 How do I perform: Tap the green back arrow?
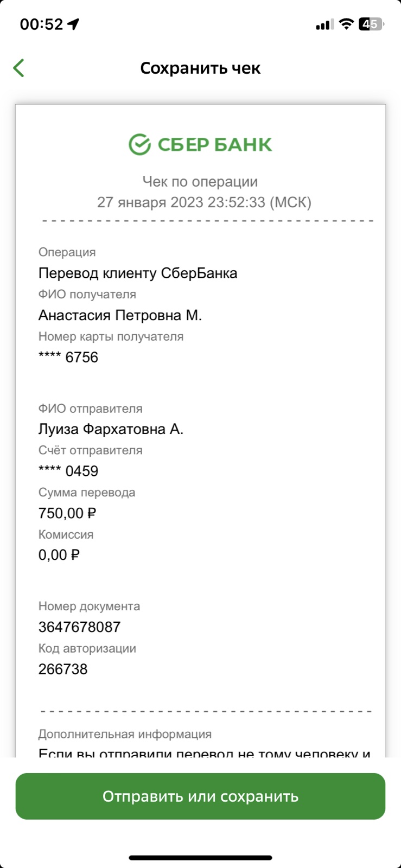pyautogui.click(x=18, y=68)
